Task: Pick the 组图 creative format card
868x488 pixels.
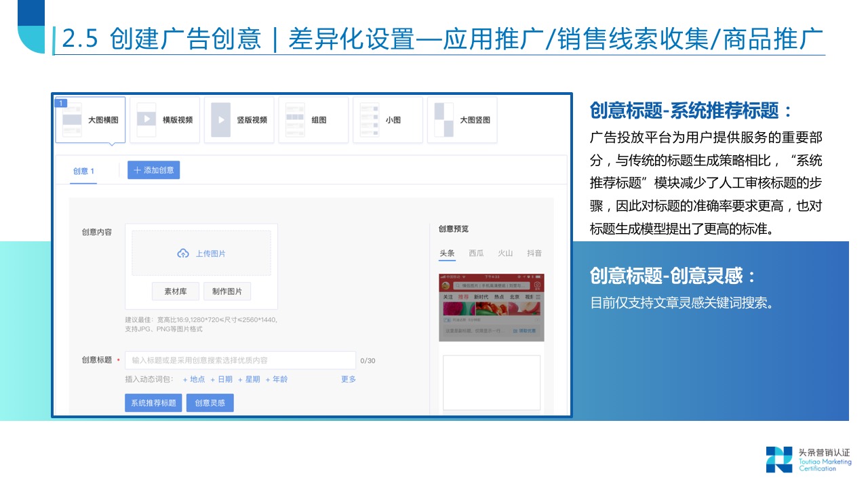Action: click(313, 120)
